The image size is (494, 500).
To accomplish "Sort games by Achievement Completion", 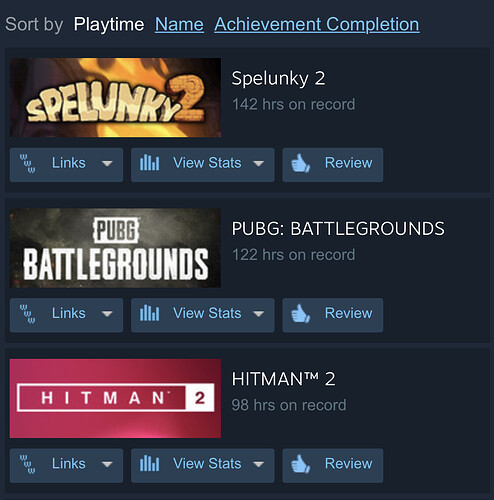I will (317, 24).
